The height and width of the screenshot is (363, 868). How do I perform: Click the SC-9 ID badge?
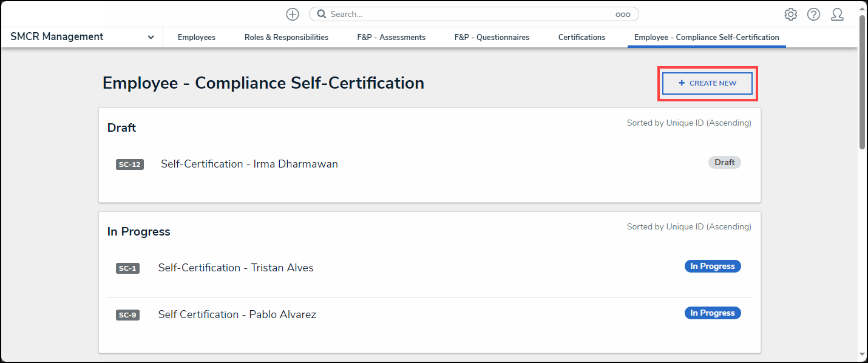coord(127,315)
